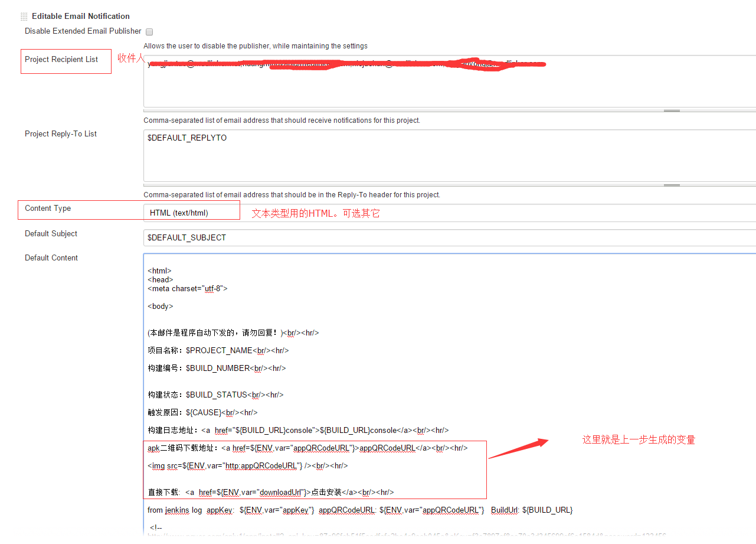
Task: Click the ${BUILD_URL}console link line
Action: tap(298, 431)
